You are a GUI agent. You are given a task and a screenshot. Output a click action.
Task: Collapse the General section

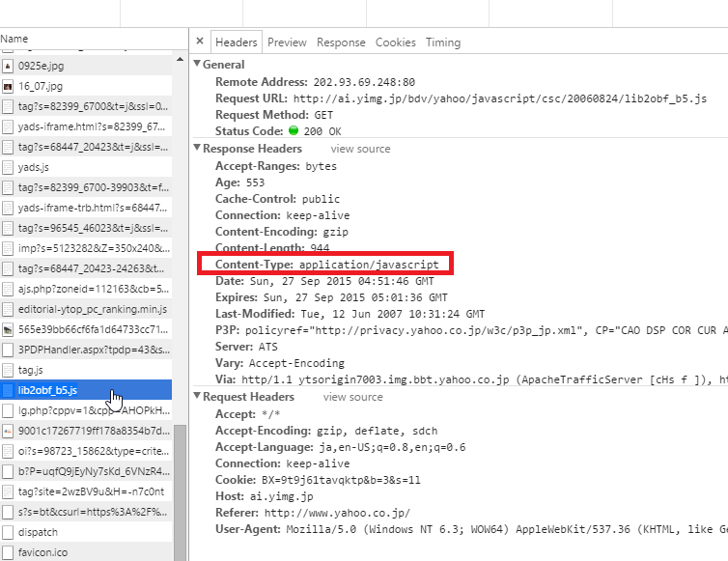tap(197, 64)
